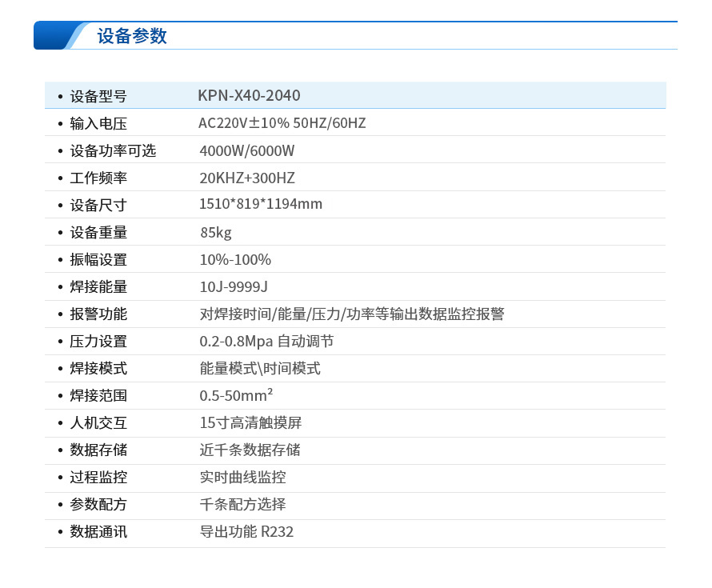Click the 设备功率可选 label
Screen dimensions: 712x588
click(113, 151)
